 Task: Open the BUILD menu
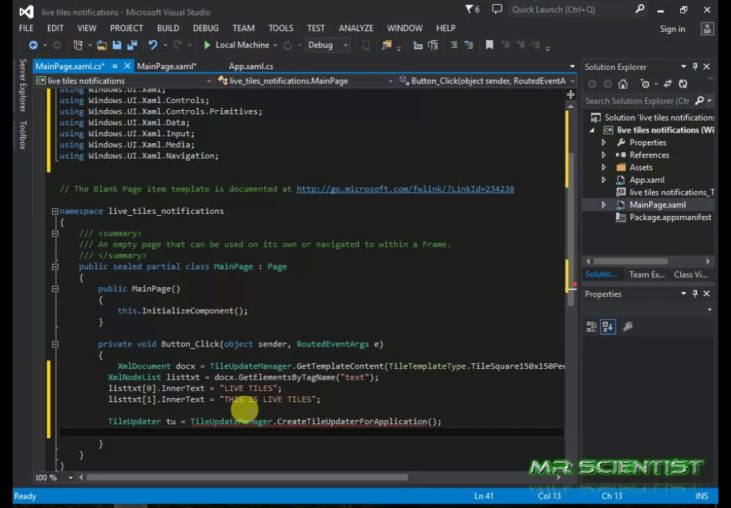(168, 28)
